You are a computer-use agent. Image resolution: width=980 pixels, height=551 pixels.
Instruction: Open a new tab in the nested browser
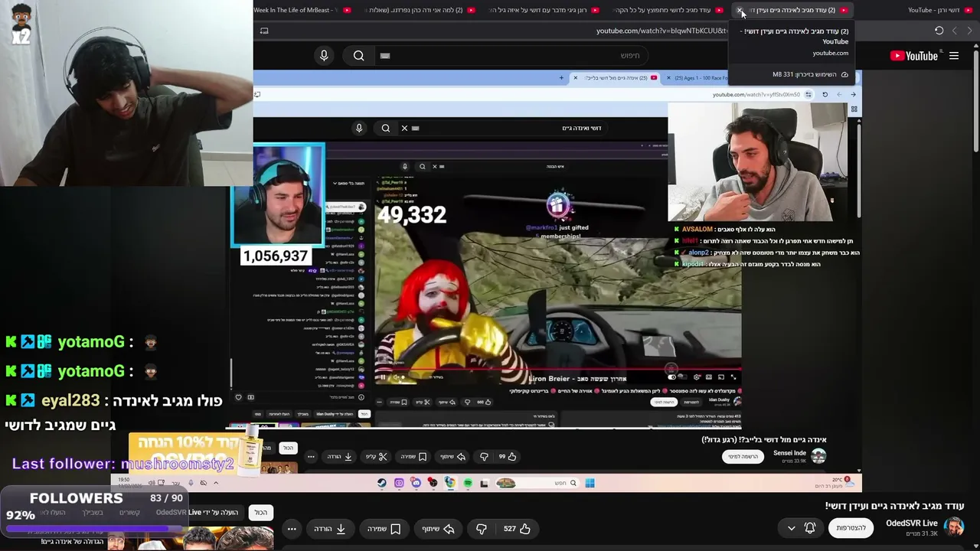561,77
